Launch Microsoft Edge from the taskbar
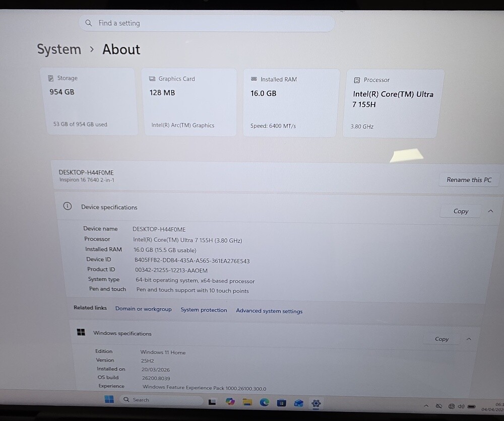 pyautogui.click(x=264, y=402)
